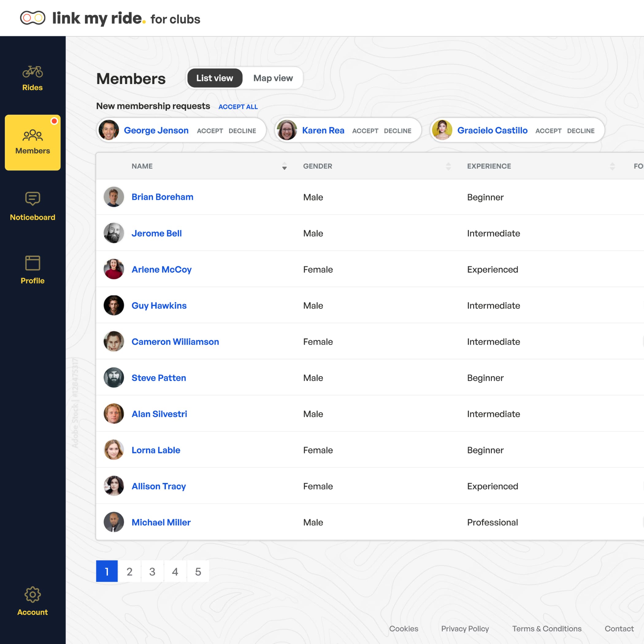Click Jerome Bell's profile picture
Screen dimensions: 644x644
(x=114, y=233)
